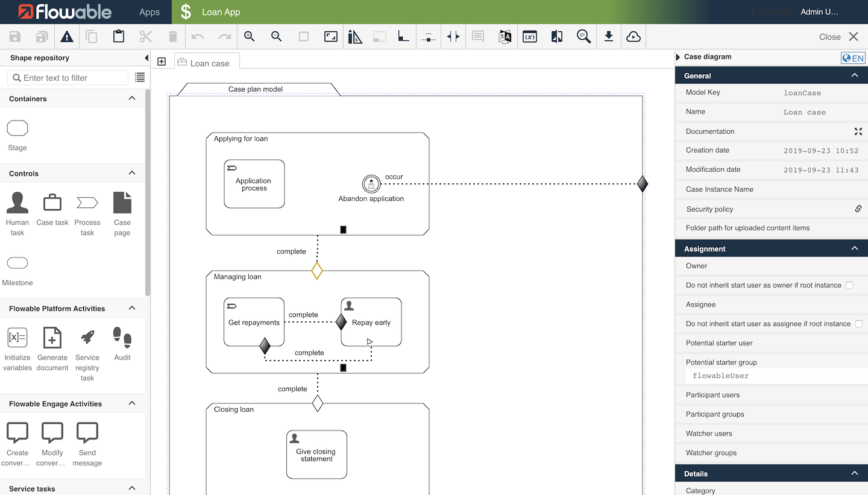Fit the diagram to the screen

[x=330, y=36]
